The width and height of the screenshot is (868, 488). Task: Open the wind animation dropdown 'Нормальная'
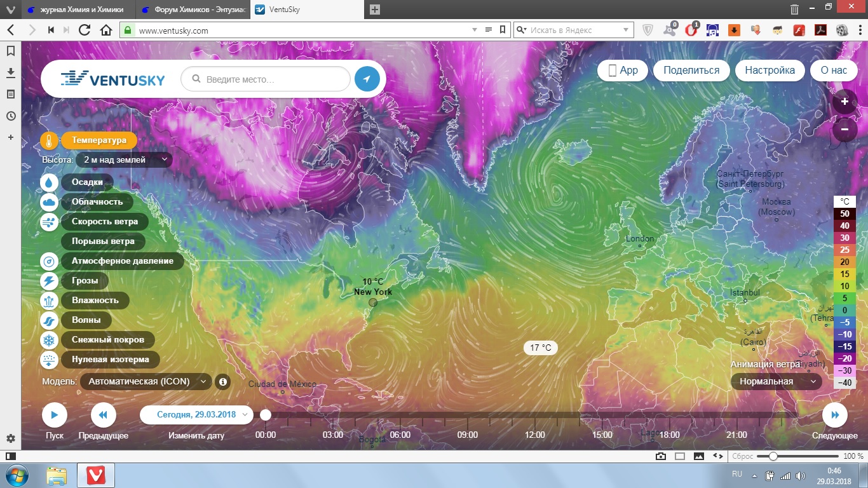click(x=775, y=382)
